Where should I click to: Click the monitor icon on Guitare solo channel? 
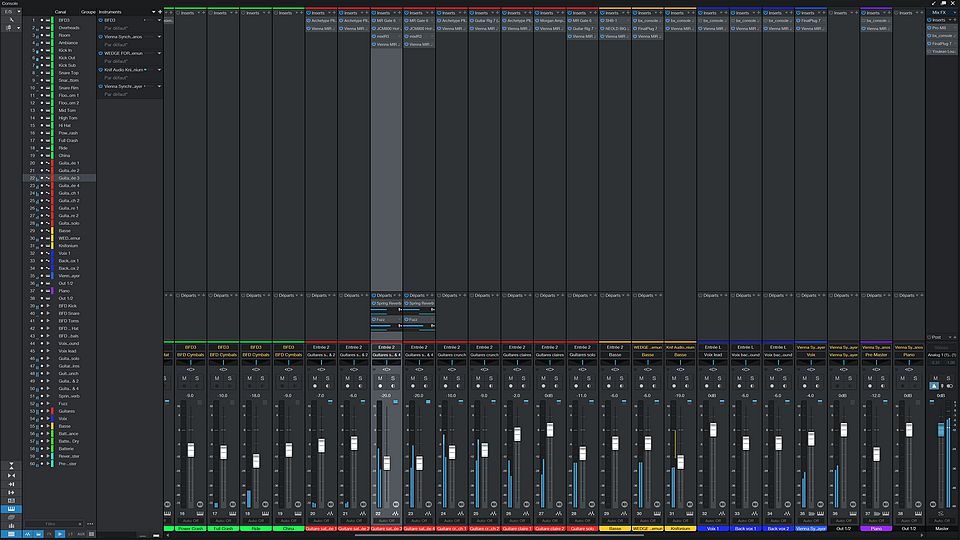pyautogui.click(x=590, y=386)
